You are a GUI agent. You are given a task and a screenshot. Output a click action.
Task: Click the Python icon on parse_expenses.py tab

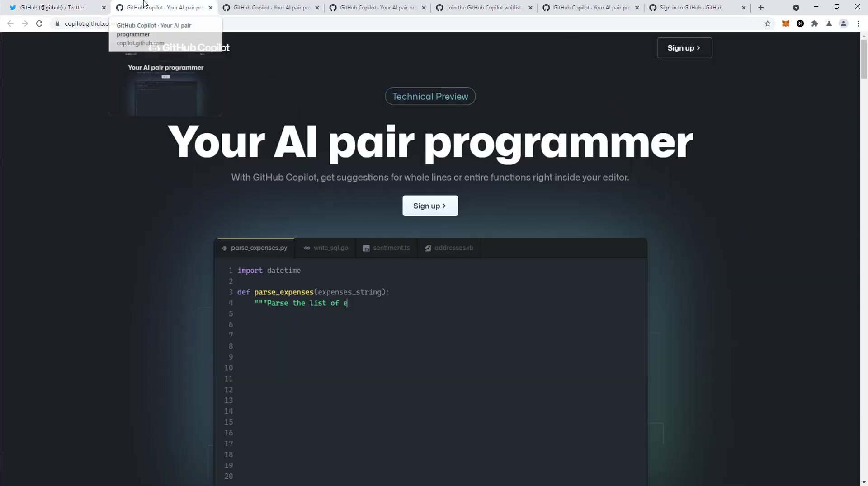(x=225, y=248)
